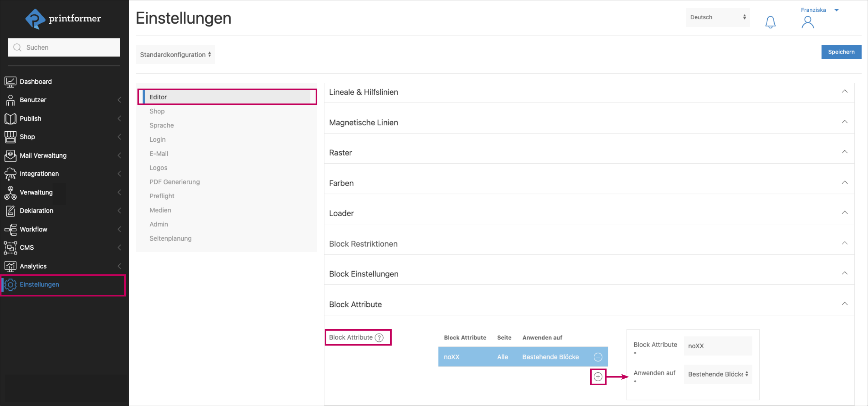Viewport: 868px width, 406px height.
Task: Click the Block Attribute help icon
Action: 379,338
